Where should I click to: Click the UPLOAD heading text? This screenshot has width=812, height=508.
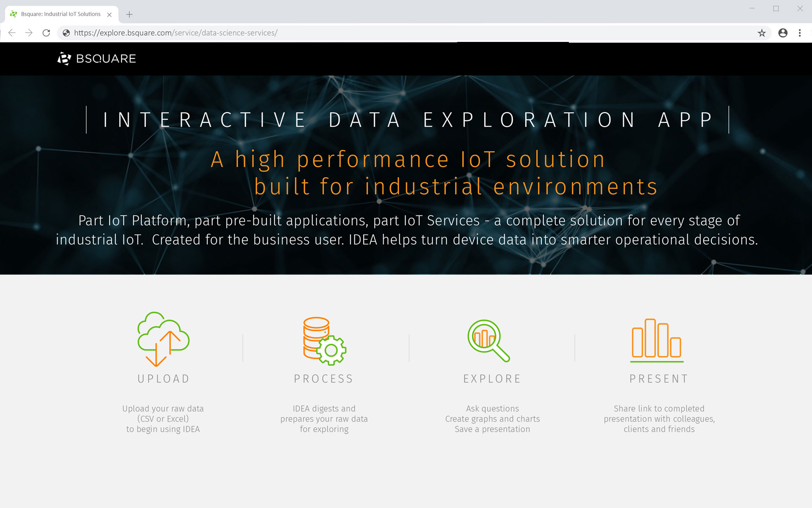163,378
